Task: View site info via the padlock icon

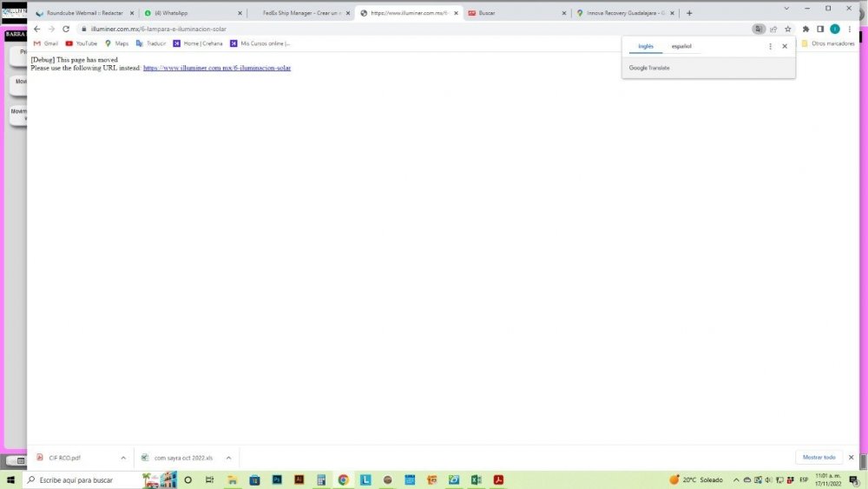Action: tap(83, 29)
